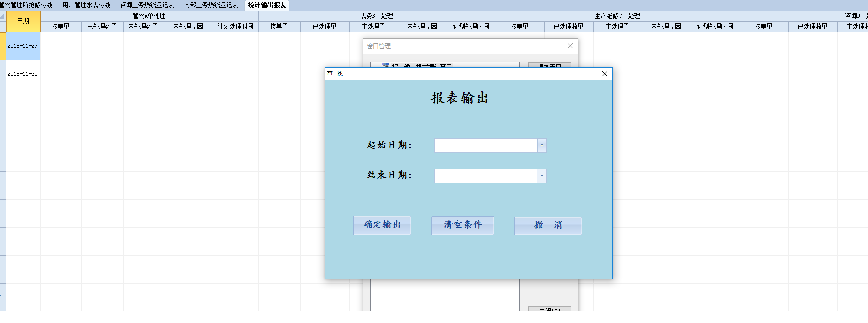Click 计划处理时间 header under 管网A单处理
The width and height of the screenshot is (868, 323).
tap(236, 27)
